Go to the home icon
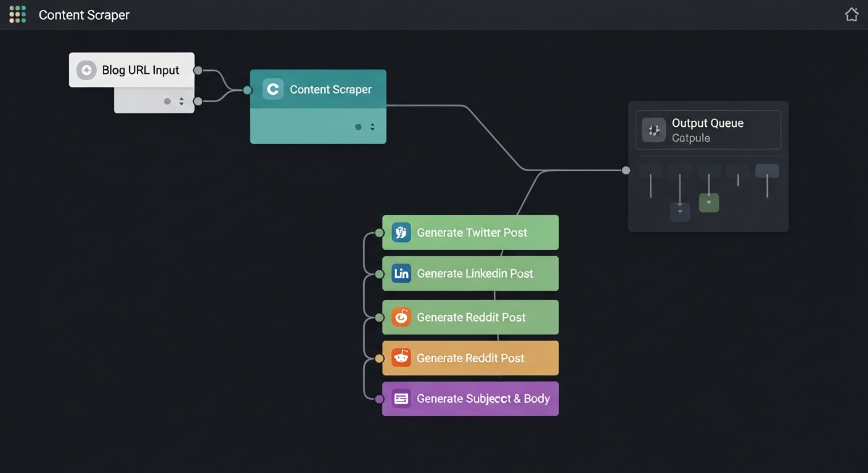 click(851, 14)
